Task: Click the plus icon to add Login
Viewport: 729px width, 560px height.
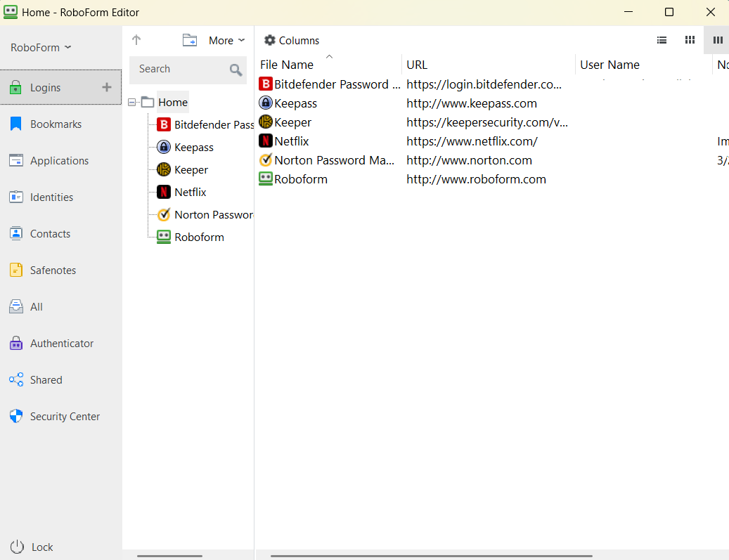Action: (106, 87)
